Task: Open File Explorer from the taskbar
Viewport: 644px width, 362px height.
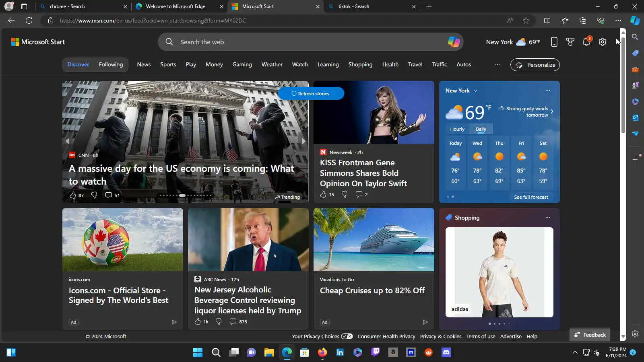Action: coord(269,352)
